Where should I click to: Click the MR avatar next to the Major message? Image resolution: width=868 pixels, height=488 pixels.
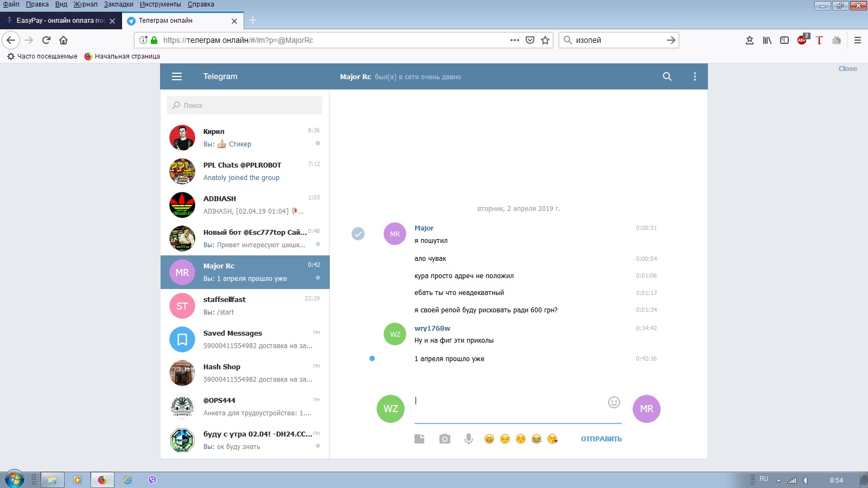[x=395, y=234]
